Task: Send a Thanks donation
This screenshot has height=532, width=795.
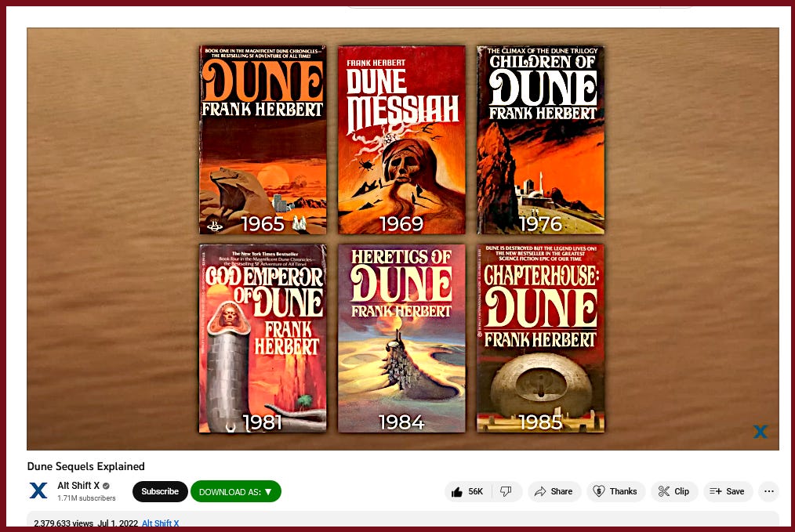Action: pos(615,491)
